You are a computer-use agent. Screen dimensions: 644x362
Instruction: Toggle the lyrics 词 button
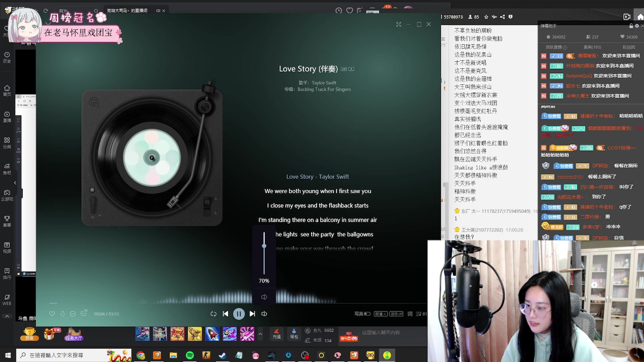[x=410, y=314]
